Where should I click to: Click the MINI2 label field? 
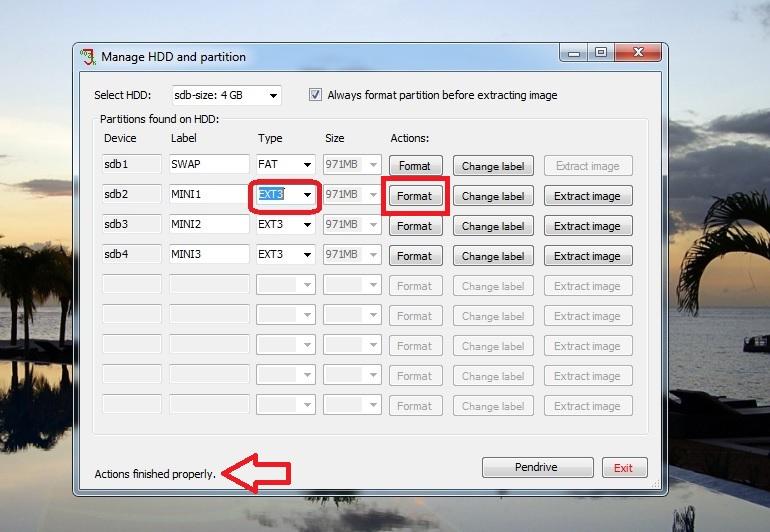pyautogui.click(x=209, y=224)
